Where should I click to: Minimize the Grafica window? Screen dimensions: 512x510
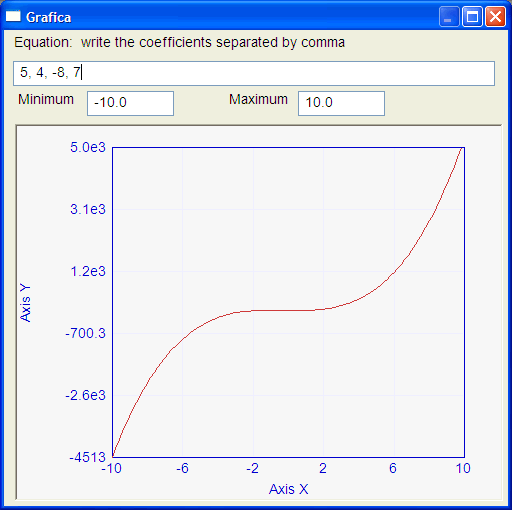449,16
